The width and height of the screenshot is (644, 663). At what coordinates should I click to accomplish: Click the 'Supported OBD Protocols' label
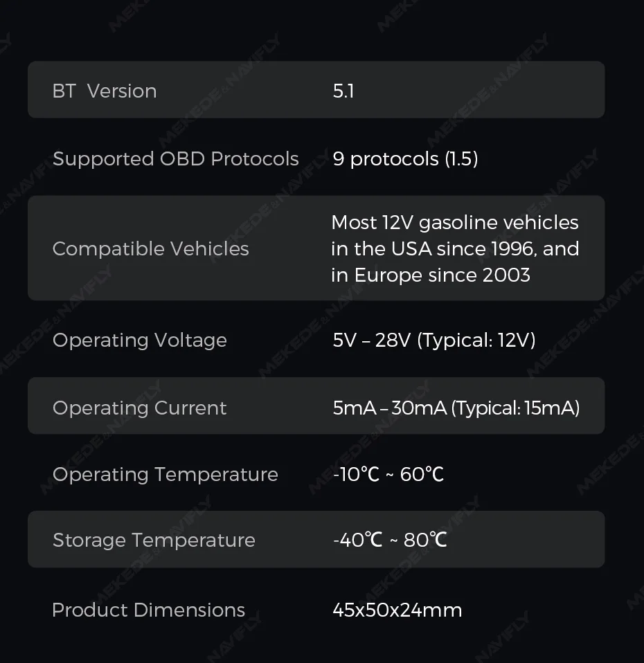[176, 158]
